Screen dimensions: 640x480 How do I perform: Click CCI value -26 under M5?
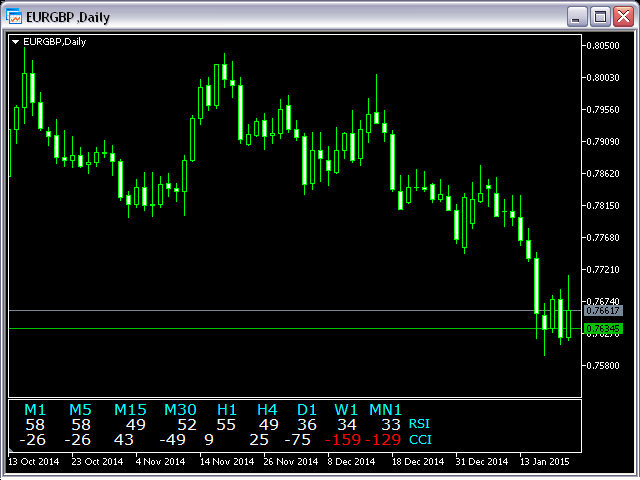78,440
